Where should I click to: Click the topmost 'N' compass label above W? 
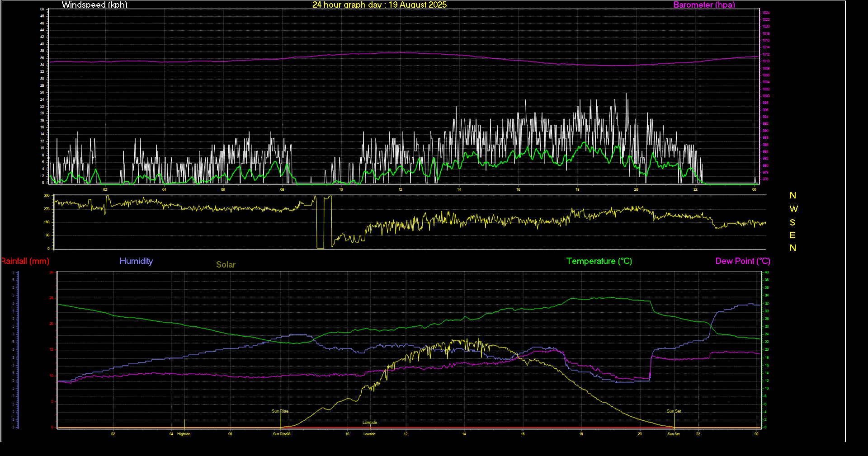pos(793,195)
